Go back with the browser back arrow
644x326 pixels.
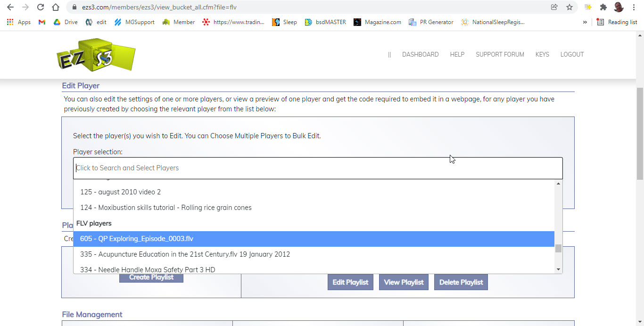pos(11,7)
